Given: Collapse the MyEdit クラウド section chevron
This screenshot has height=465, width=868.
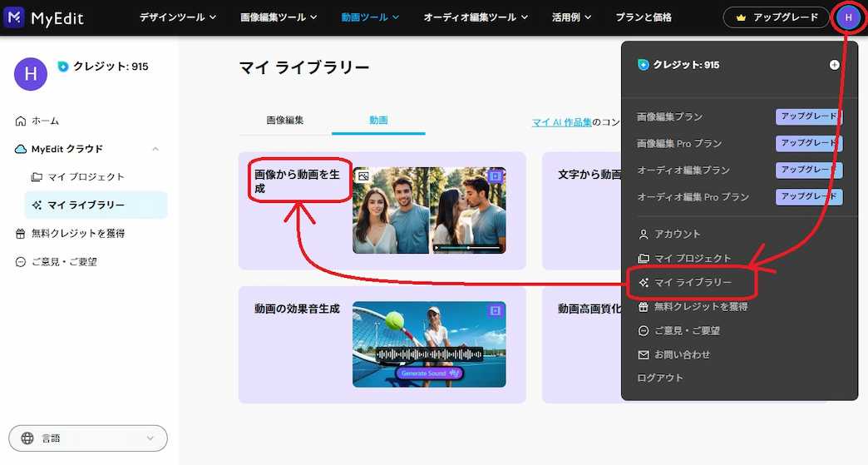Looking at the screenshot, I should tap(155, 149).
